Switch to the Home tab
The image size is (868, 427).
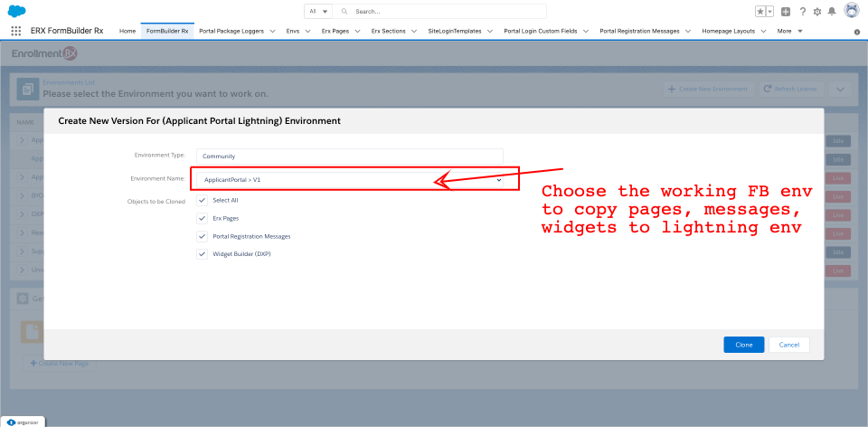coord(127,31)
